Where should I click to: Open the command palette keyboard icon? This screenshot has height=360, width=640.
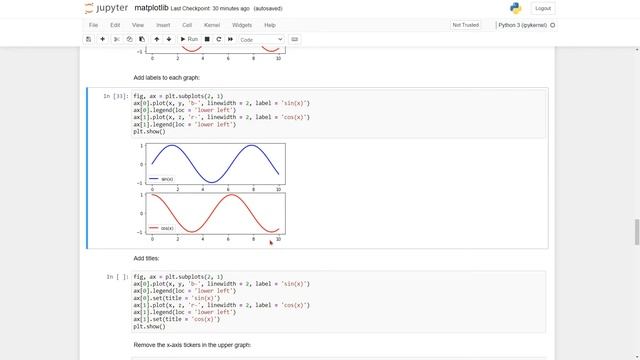tap(294, 39)
